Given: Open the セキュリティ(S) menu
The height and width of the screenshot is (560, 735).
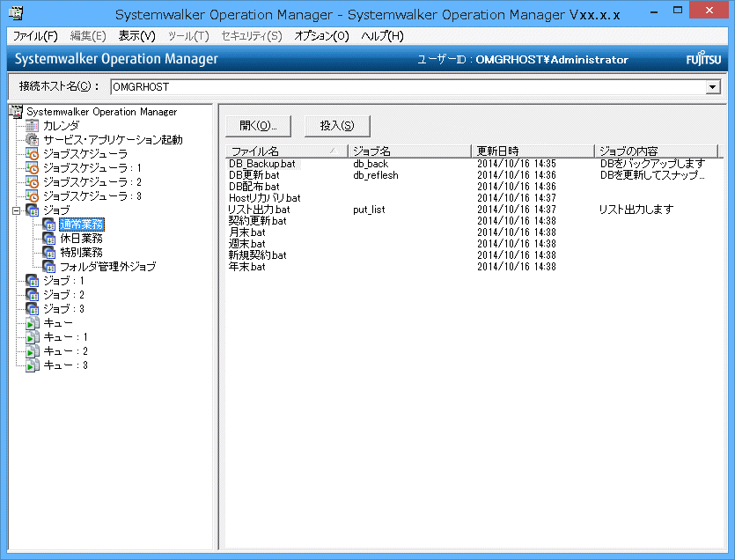Looking at the screenshot, I should [252, 36].
